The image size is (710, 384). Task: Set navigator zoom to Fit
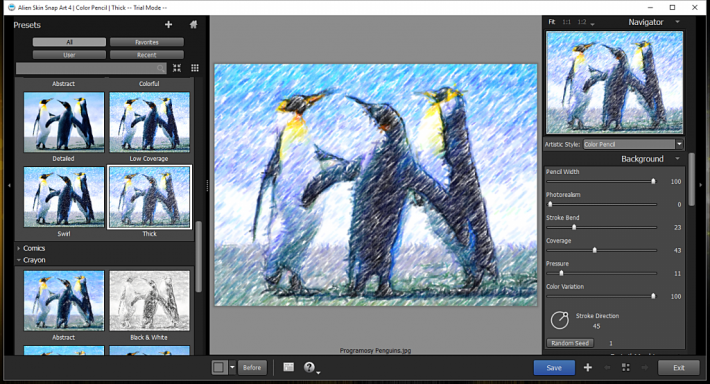pos(552,22)
